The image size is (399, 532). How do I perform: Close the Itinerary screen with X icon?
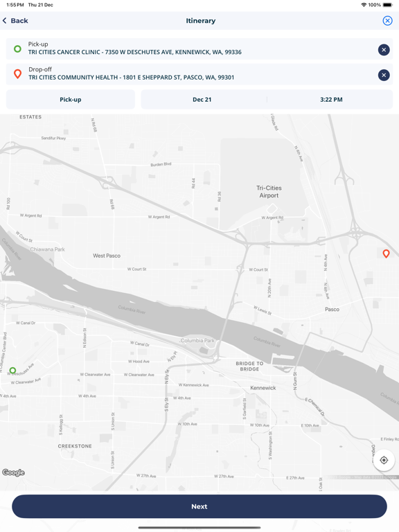click(387, 21)
